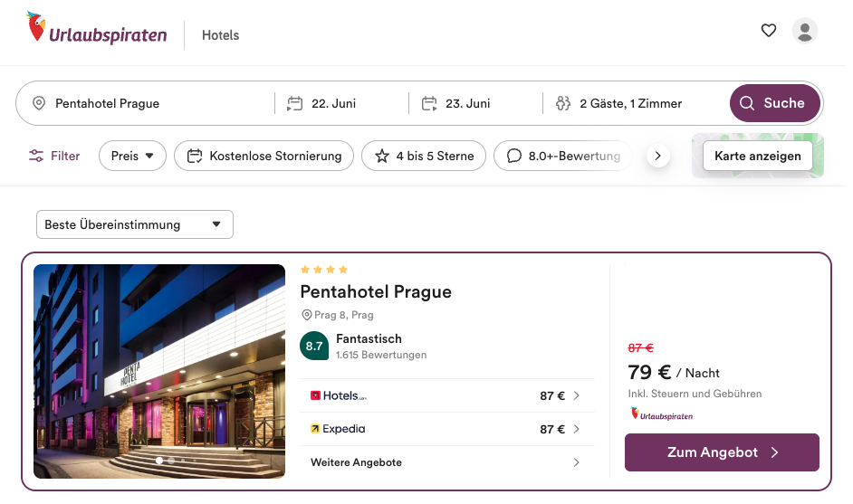Open the Filter button
The height and width of the screenshot is (504, 853).
tap(54, 156)
